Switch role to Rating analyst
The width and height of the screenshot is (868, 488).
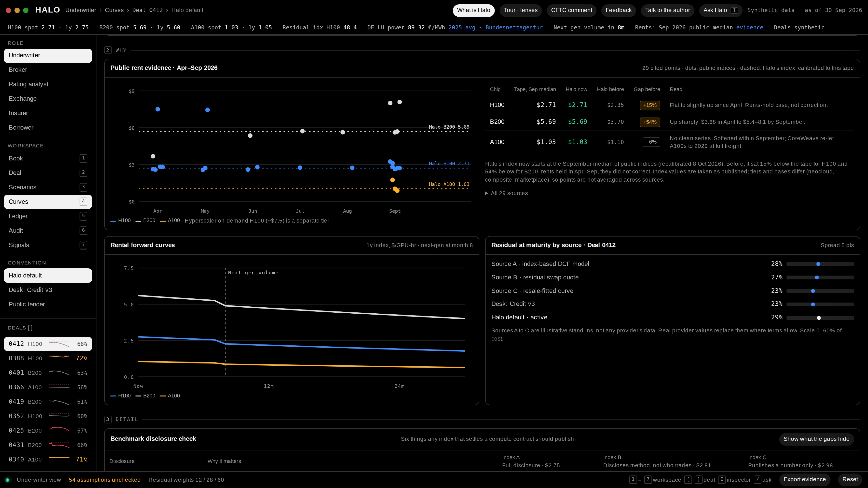pyautogui.click(x=48, y=85)
